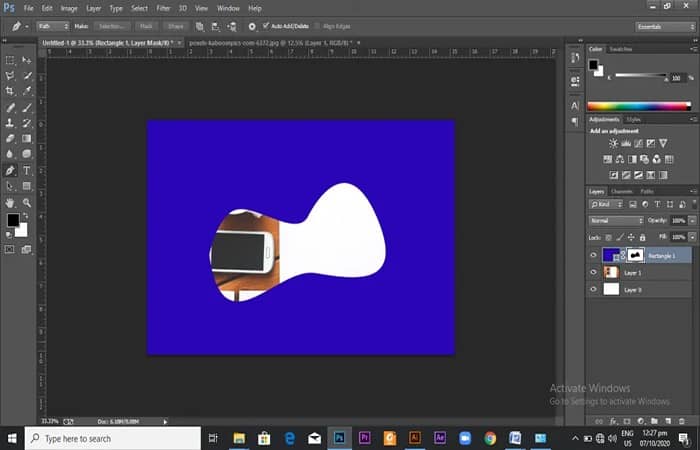700x450 pixels.
Task: Click the swap foreground and background colors icon
Action: [25, 216]
